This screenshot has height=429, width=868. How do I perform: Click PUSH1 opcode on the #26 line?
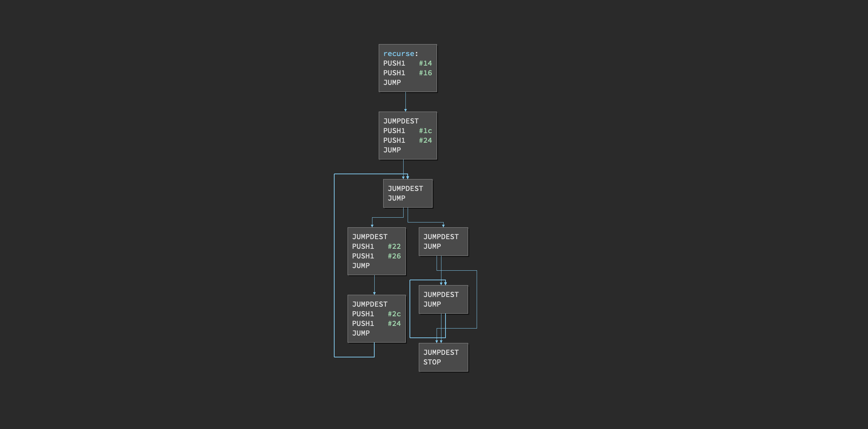click(x=363, y=256)
